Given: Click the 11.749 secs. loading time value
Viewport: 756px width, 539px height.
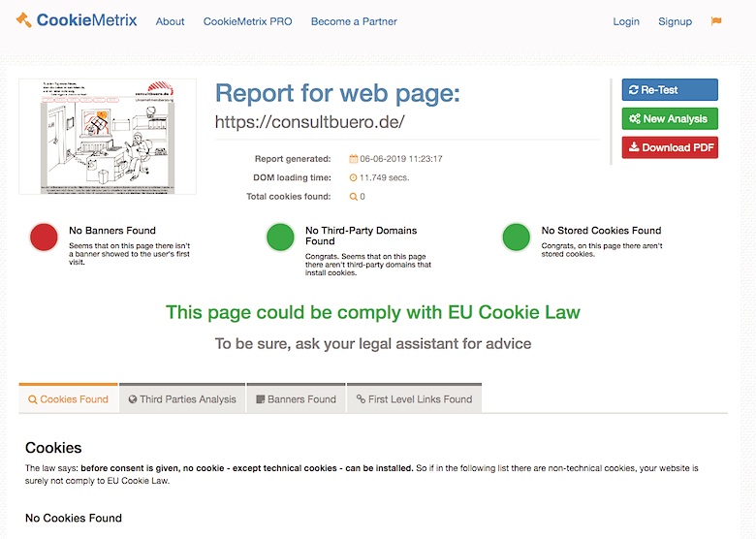Looking at the screenshot, I should [x=384, y=177].
